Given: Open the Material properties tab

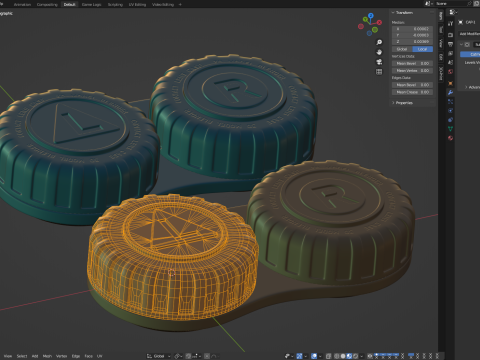Looking at the screenshot, I should 451,138.
